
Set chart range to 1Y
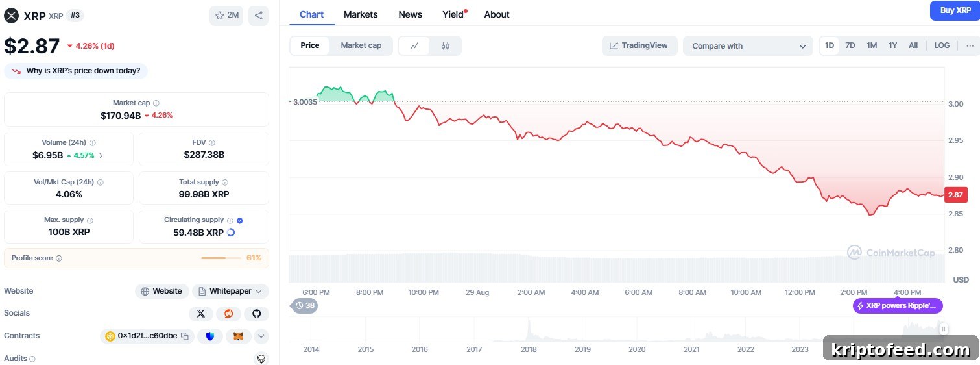click(893, 45)
